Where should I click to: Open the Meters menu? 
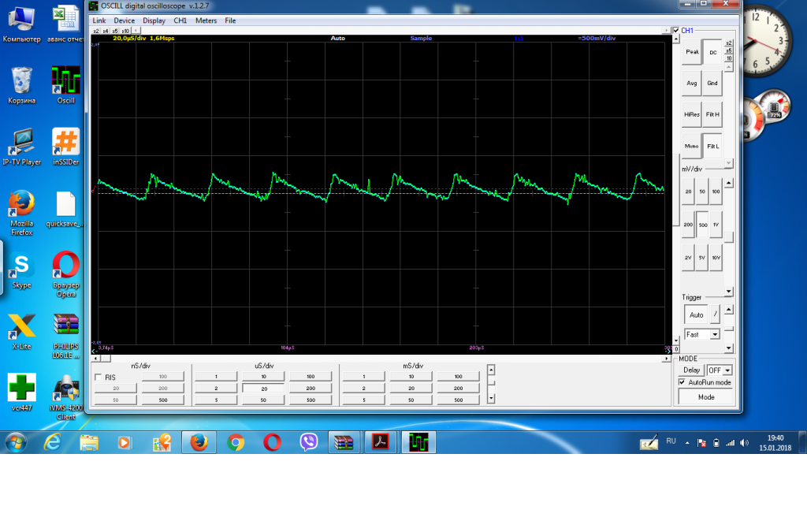pyautogui.click(x=206, y=20)
